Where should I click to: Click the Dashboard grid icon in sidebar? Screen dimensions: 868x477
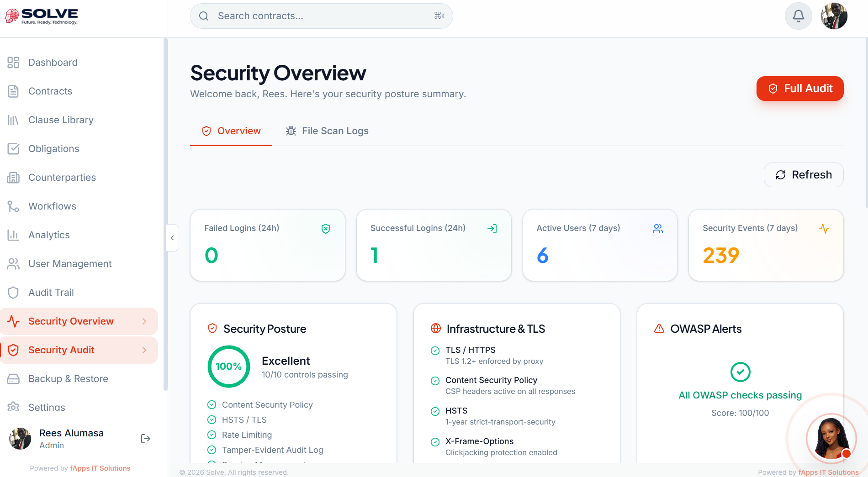(x=13, y=63)
